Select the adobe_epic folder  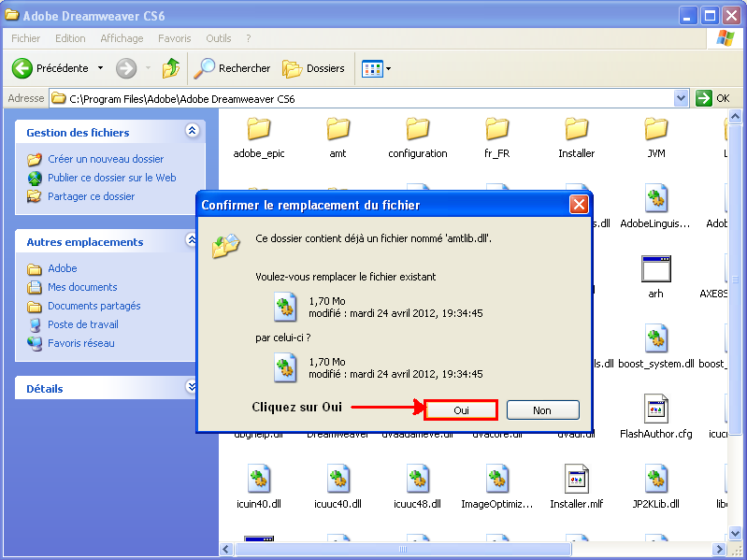coord(259,137)
